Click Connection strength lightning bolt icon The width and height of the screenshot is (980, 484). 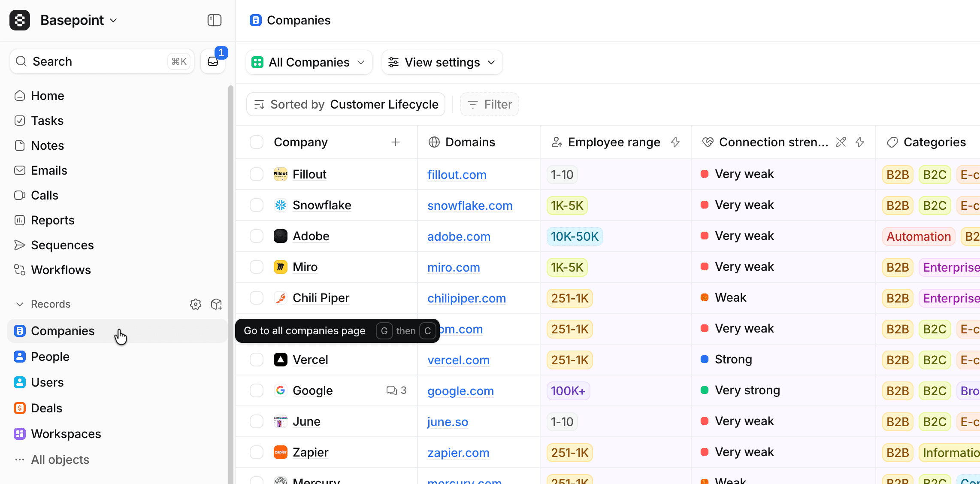[860, 142]
